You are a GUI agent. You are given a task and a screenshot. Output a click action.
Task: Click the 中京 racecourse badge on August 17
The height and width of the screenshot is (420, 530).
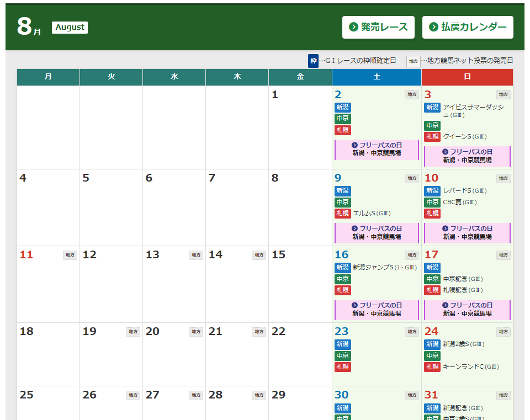[x=432, y=279]
